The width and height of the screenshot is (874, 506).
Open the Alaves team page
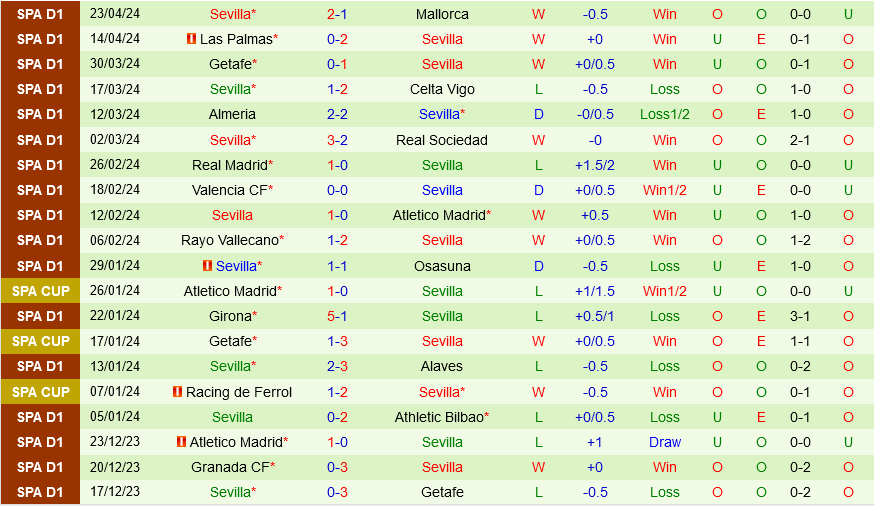[442, 366]
